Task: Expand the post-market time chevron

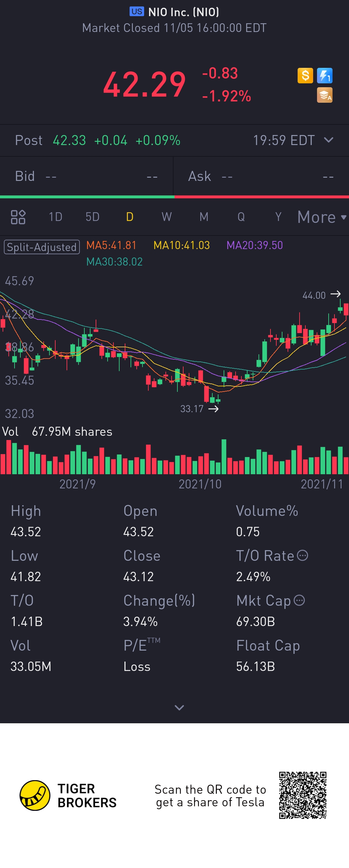Action: 328,140
